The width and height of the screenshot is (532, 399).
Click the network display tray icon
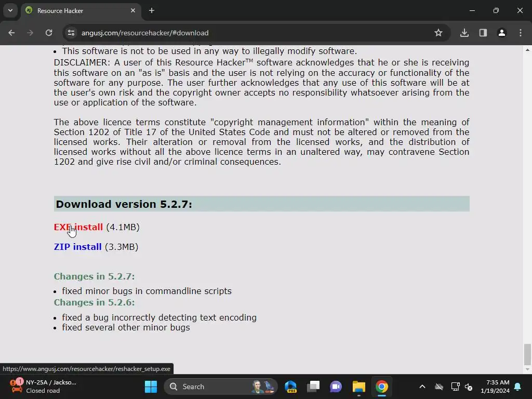point(455,387)
